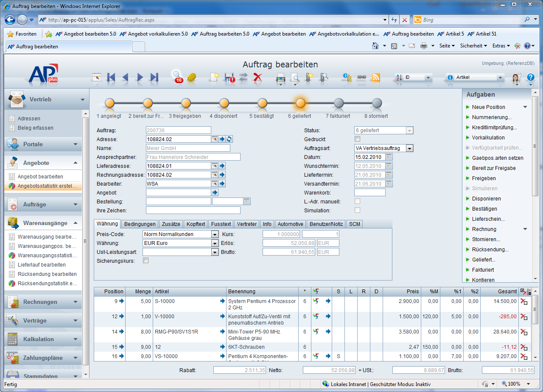The image size is (543, 392).
Task: Click the red X delete record icon
Action: coord(258,77)
